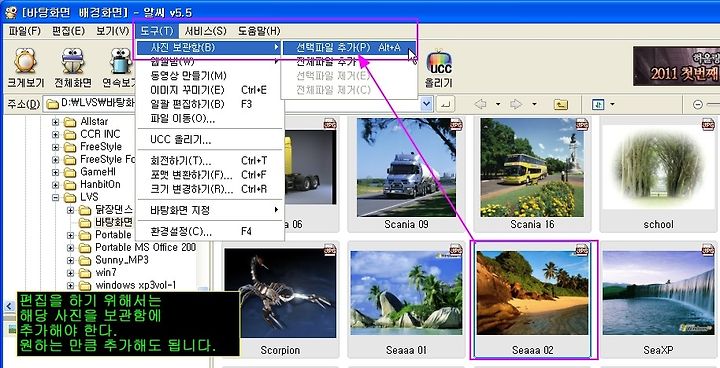Open the 보기(V) menu
The image size is (720, 368).
[112, 31]
